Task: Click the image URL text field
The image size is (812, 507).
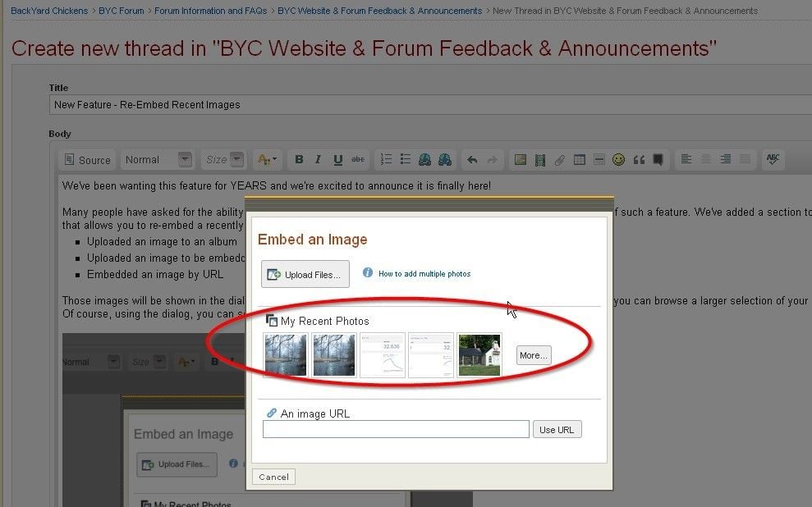Action: click(x=396, y=429)
